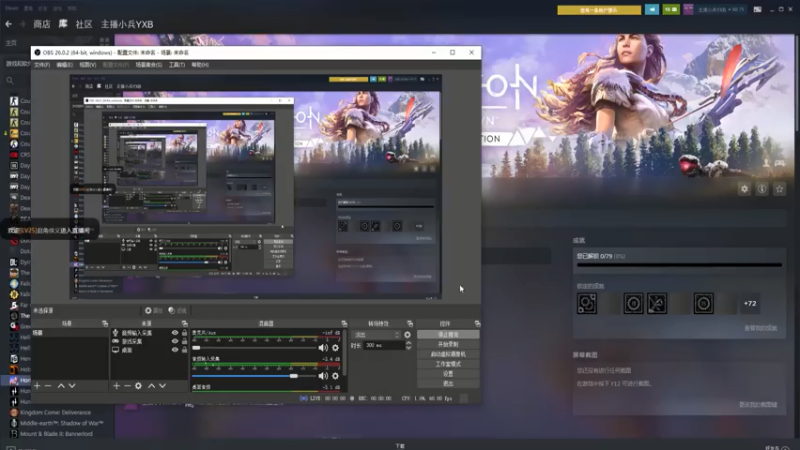This screenshot has width=800, height=450.
Task: Lock the game capture source
Action: (184, 341)
